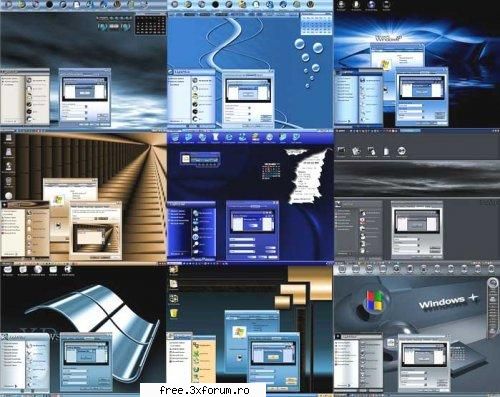
Task: Select the monitor preview in cloudy-sky Display Properties
Action: [85, 89]
